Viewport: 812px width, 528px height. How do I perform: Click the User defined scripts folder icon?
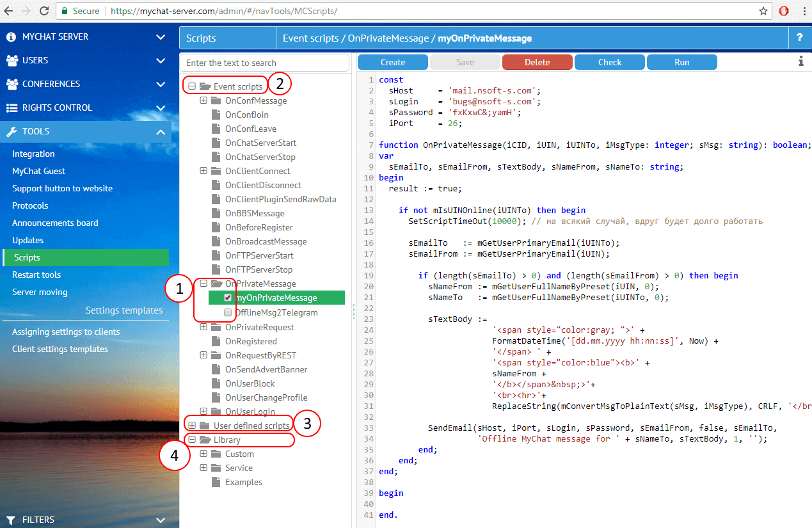point(205,426)
